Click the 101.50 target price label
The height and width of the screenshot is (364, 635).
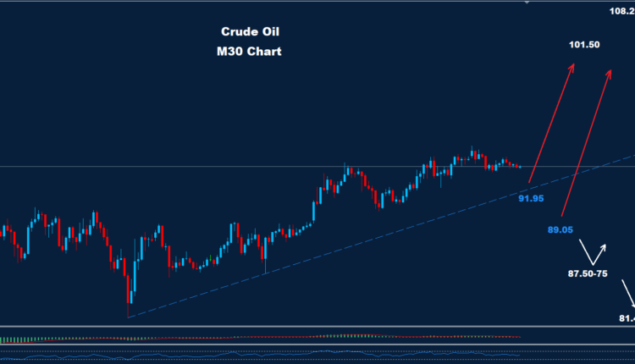click(x=585, y=45)
